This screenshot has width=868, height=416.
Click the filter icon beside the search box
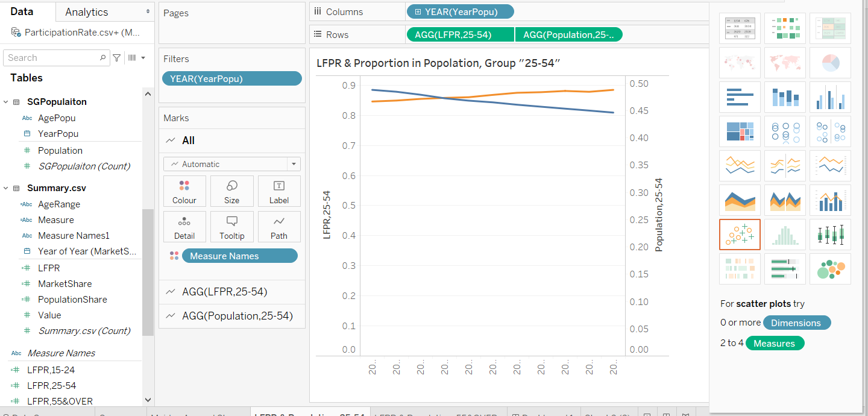(117, 58)
